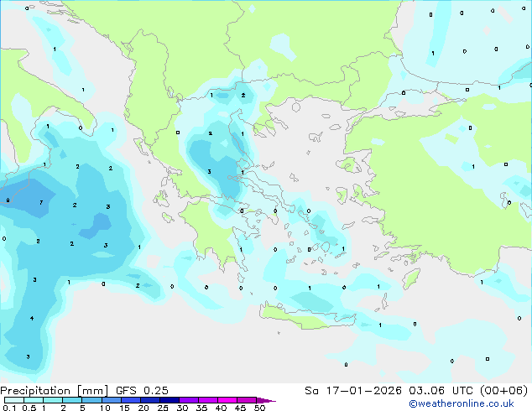This screenshot has height=411, width=532.
Task: Click the precipitation value '7' on the map
Action: 41,202
